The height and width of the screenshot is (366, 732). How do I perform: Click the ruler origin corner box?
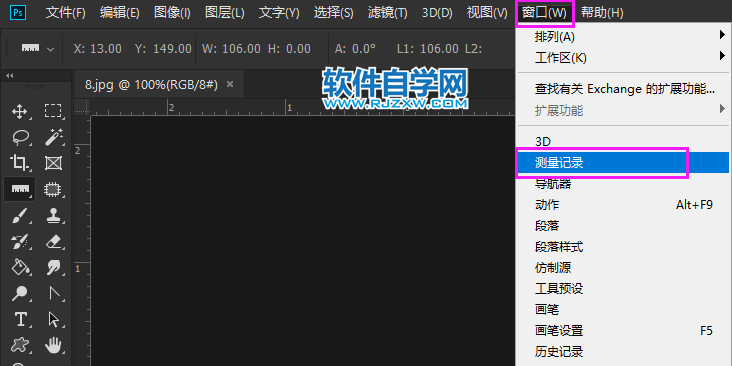pos(82,107)
